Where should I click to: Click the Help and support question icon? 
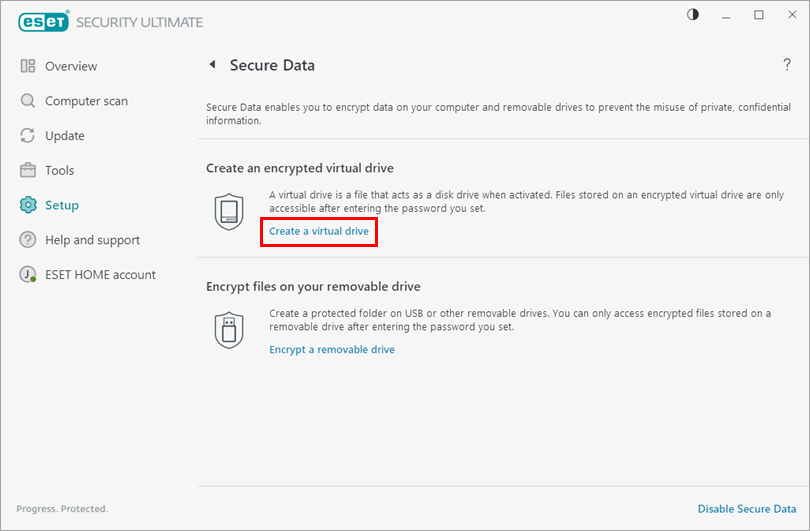point(28,240)
